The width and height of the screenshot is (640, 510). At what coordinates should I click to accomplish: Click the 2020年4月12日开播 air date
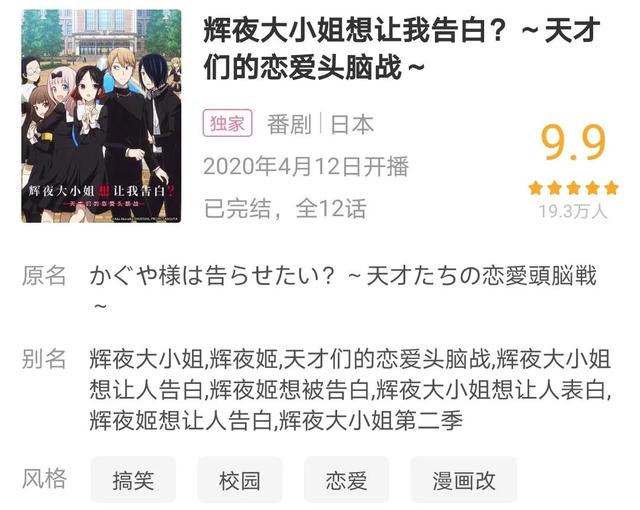pos(306,166)
